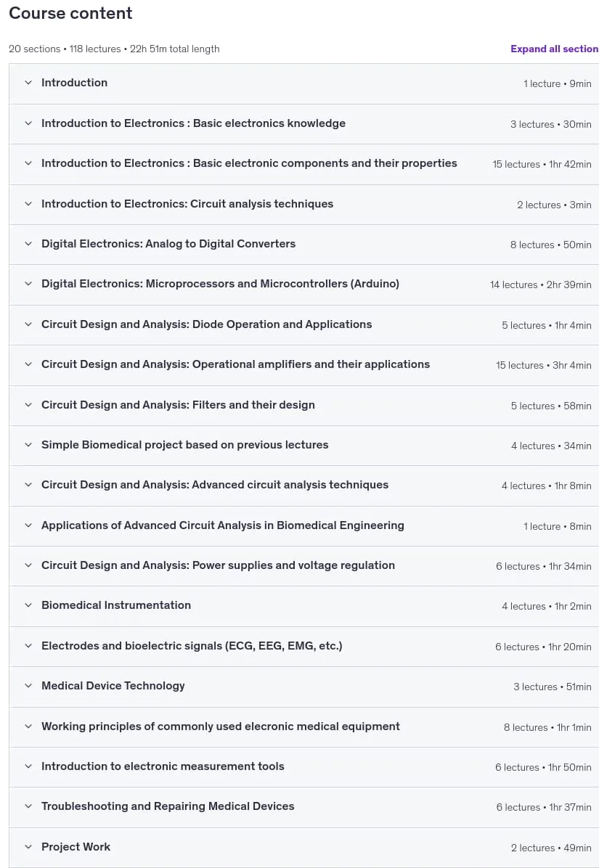
Task: Click chevron beside Analog to Digital Converters
Action: 28,244
